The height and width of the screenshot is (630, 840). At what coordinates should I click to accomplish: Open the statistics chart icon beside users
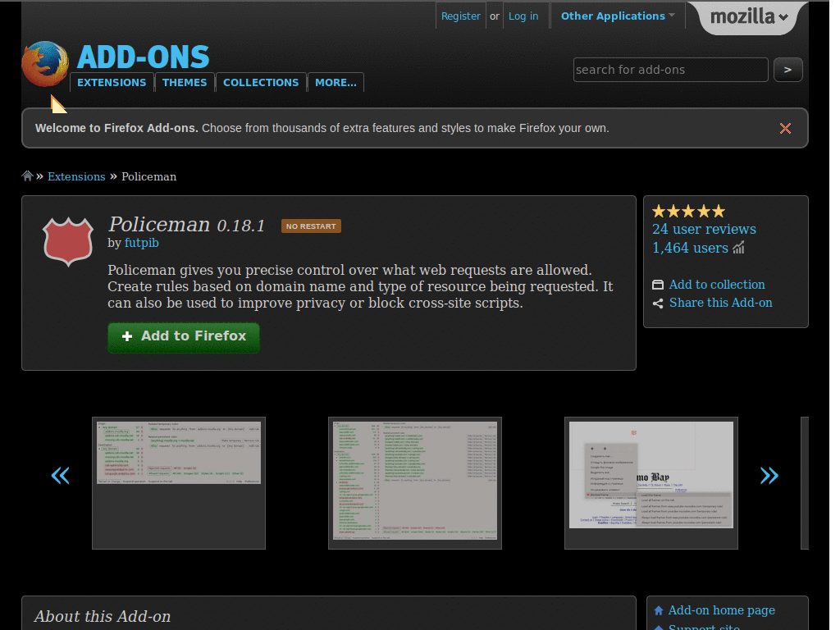[x=739, y=248]
